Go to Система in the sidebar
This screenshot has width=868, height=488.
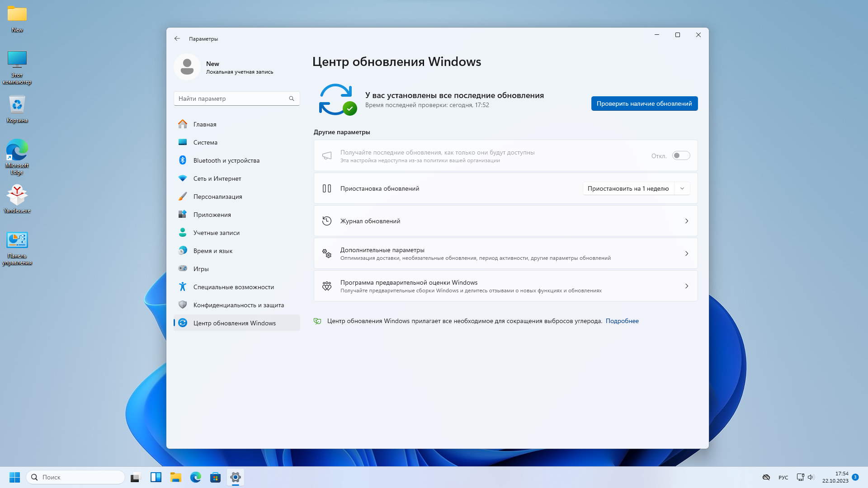tap(205, 142)
